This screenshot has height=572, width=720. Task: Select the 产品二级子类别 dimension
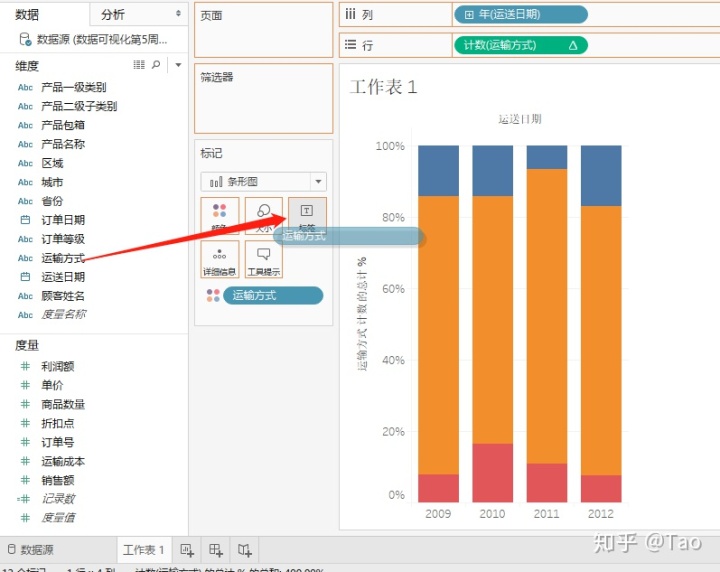click(79, 107)
